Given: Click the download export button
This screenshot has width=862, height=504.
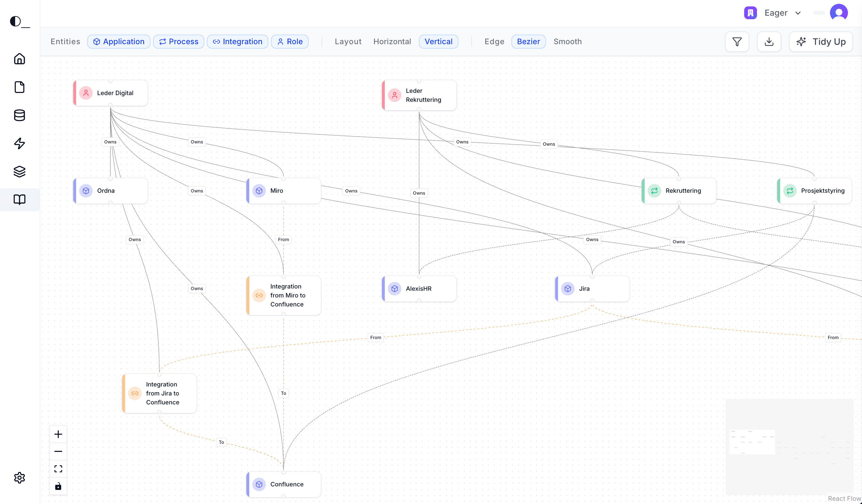Looking at the screenshot, I should click(x=769, y=42).
